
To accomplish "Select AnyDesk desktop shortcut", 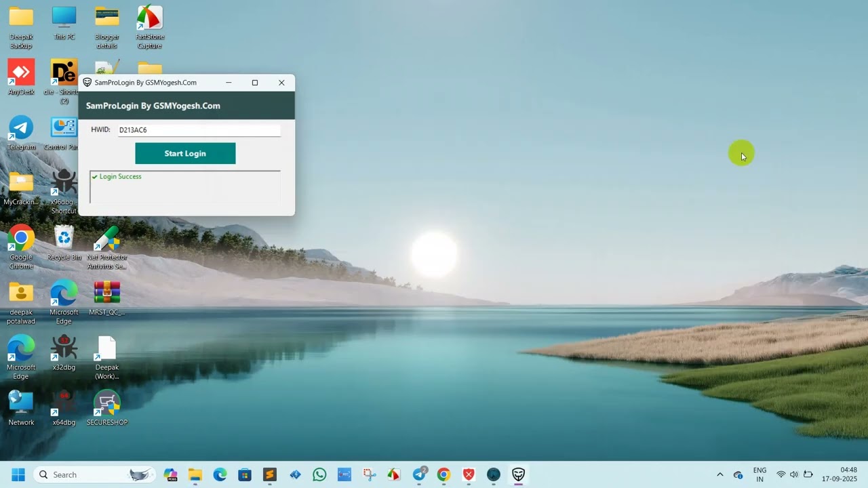I will (21, 77).
